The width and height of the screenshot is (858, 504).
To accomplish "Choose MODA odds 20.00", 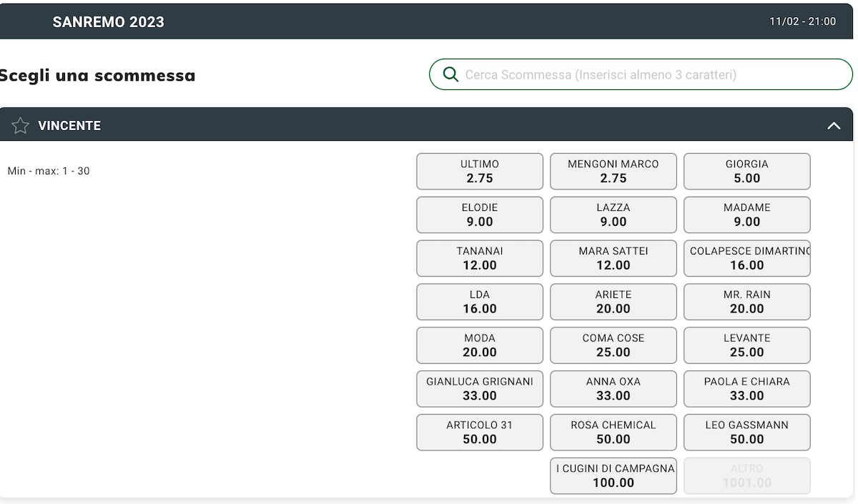I will coord(480,345).
